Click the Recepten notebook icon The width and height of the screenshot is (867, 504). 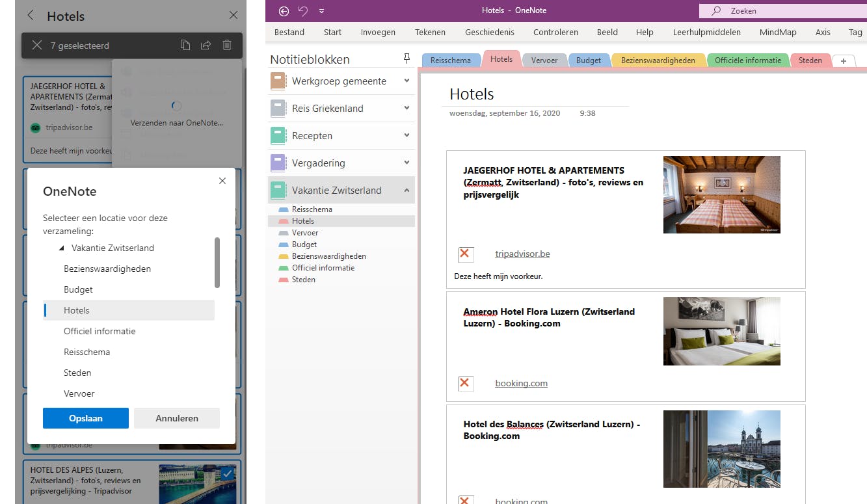(x=278, y=136)
